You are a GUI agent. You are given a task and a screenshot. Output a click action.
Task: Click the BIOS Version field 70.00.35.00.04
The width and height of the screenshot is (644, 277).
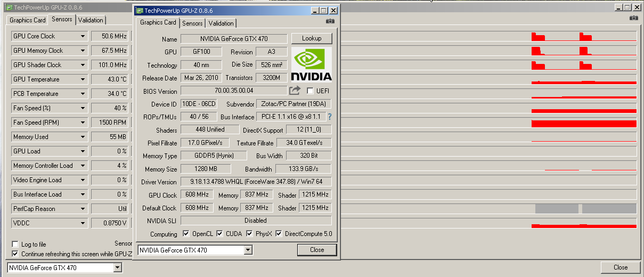coord(234,91)
